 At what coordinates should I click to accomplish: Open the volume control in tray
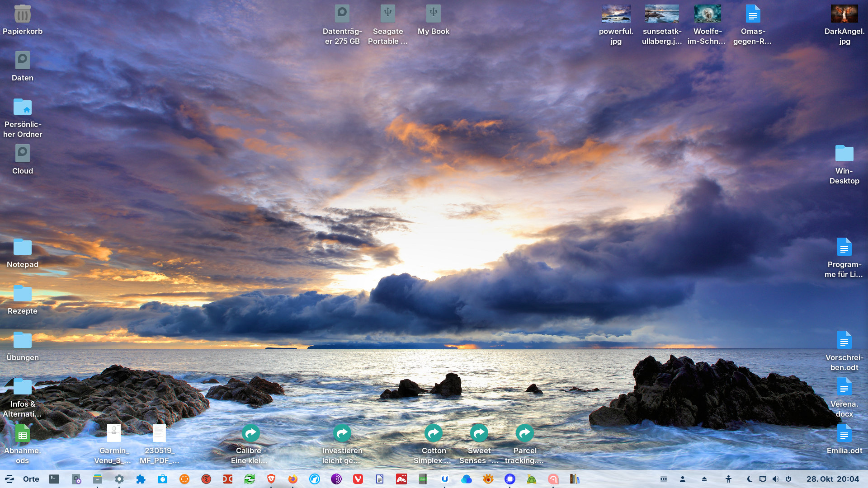click(775, 479)
